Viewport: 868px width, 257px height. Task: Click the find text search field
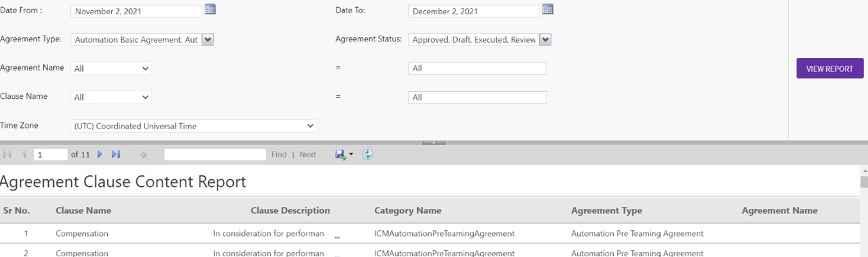(x=214, y=154)
